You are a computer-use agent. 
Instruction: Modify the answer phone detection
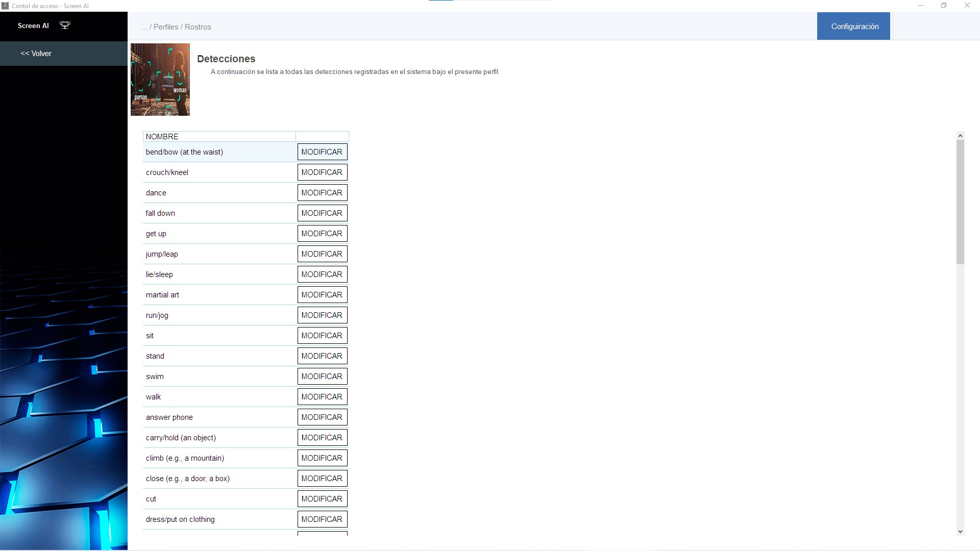(322, 417)
